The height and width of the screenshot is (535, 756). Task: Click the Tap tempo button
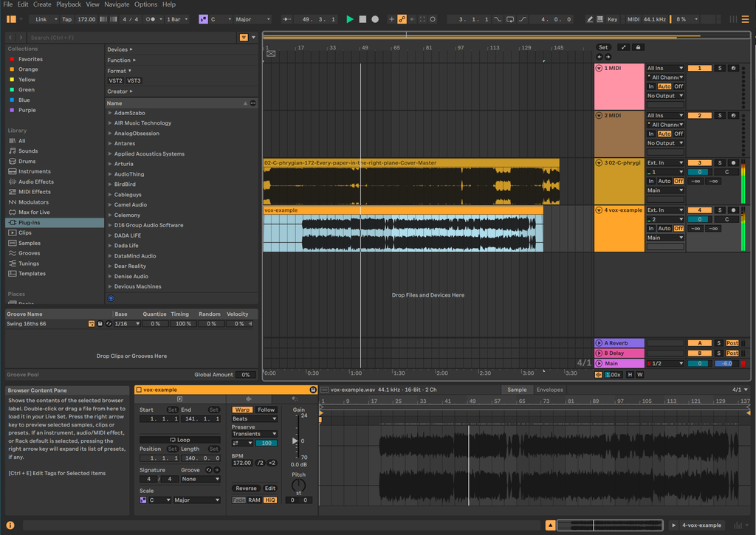(x=66, y=19)
